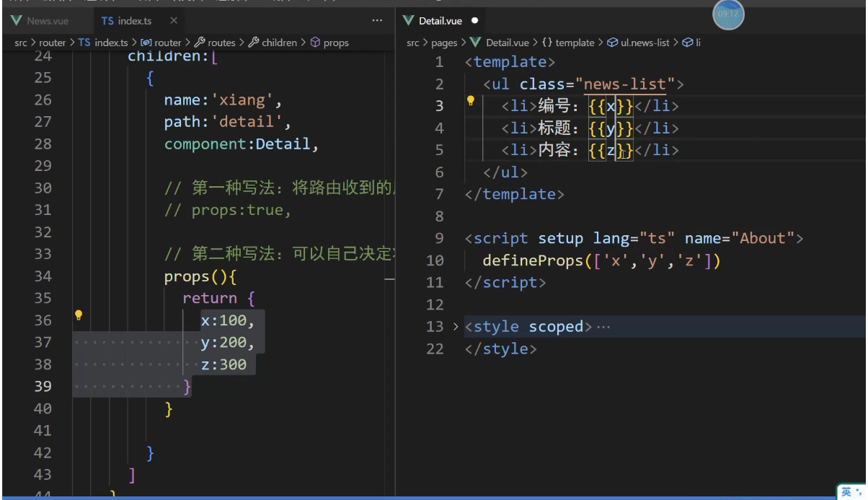Viewport: 868px width, 500px height.
Task: Open 'template' breadcrumb
Action: (575, 43)
